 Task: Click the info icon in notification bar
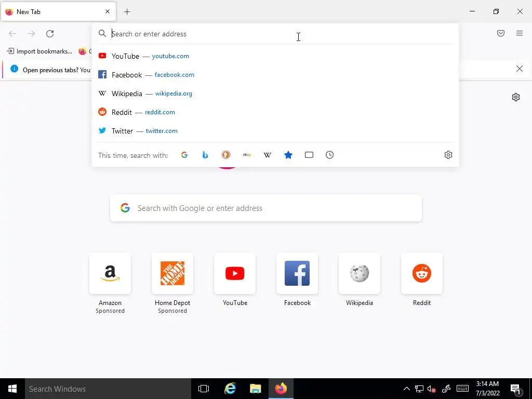point(14,69)
